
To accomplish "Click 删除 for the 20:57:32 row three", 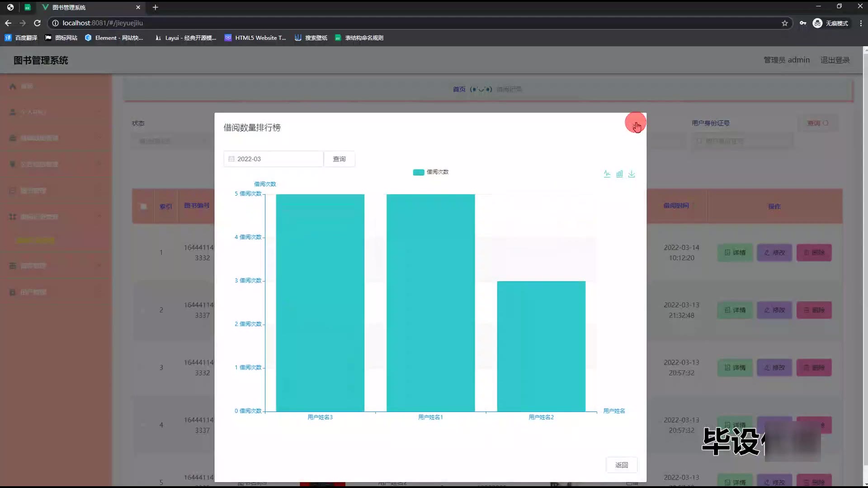I will (814, 368).
